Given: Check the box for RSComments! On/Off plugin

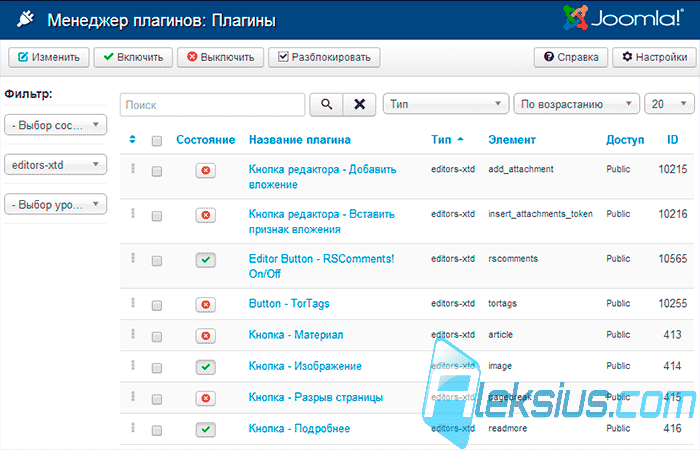Looking at the screenshot, I should click(x=157, y=261).
